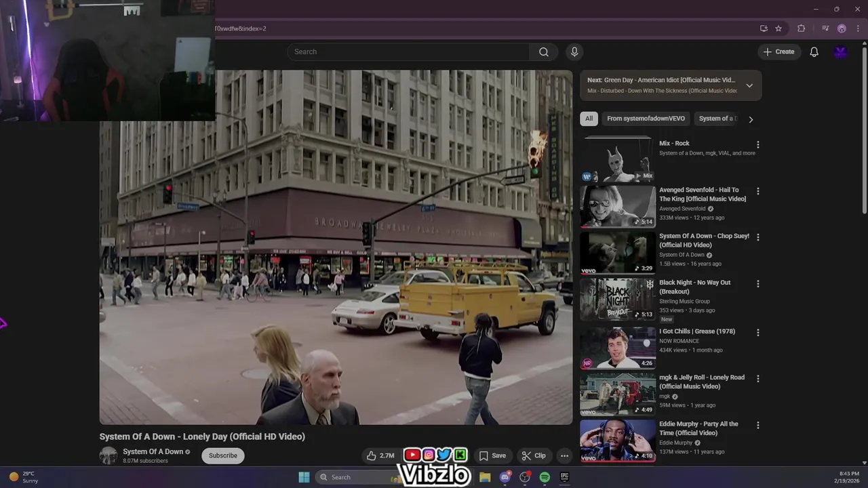Play I Got Chills Grease thumbnail
The image size is (868, 488).
click(x=618, y=348)
